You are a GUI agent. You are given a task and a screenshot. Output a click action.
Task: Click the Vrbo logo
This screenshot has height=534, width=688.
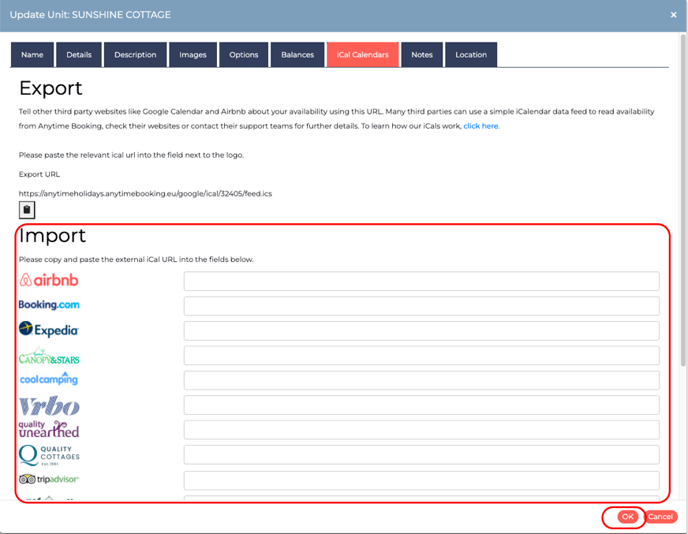(x=49, y=406)
